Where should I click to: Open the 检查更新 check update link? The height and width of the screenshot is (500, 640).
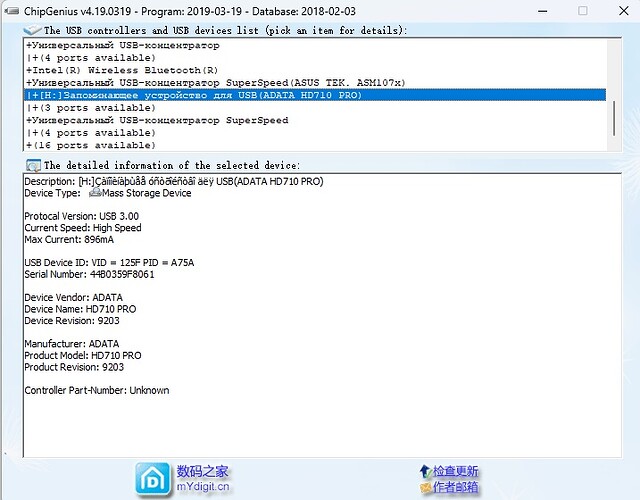point(456,471)
